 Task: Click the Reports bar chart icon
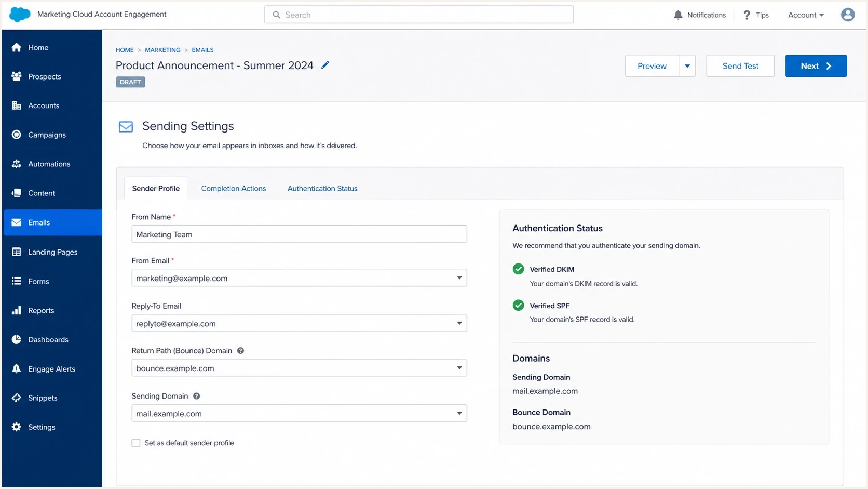point(17,310)
